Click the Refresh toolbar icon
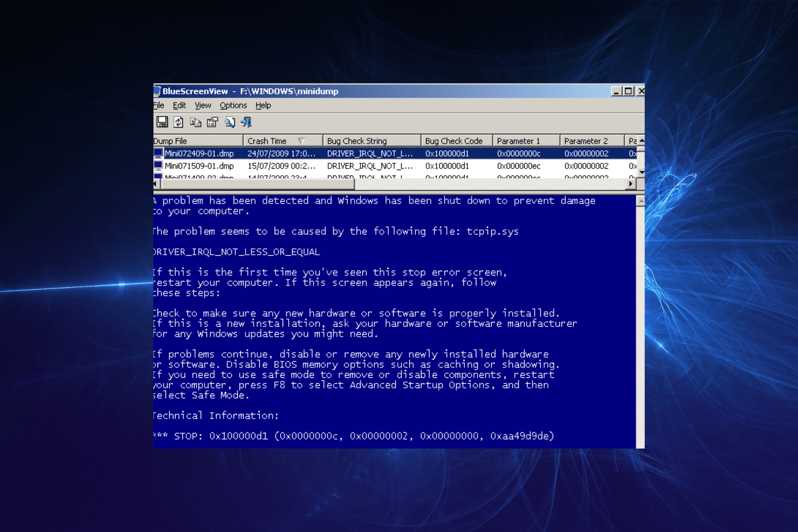 point(179,122)
